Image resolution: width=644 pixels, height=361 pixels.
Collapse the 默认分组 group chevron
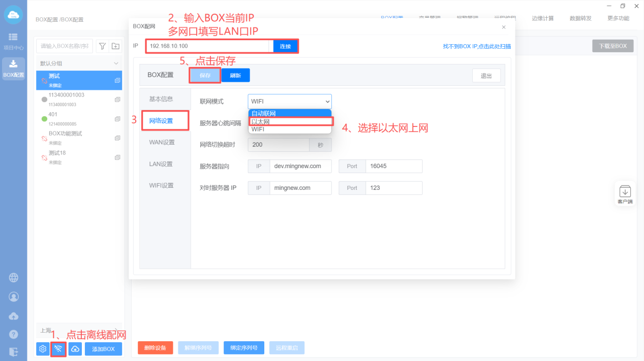click(116, 63)
